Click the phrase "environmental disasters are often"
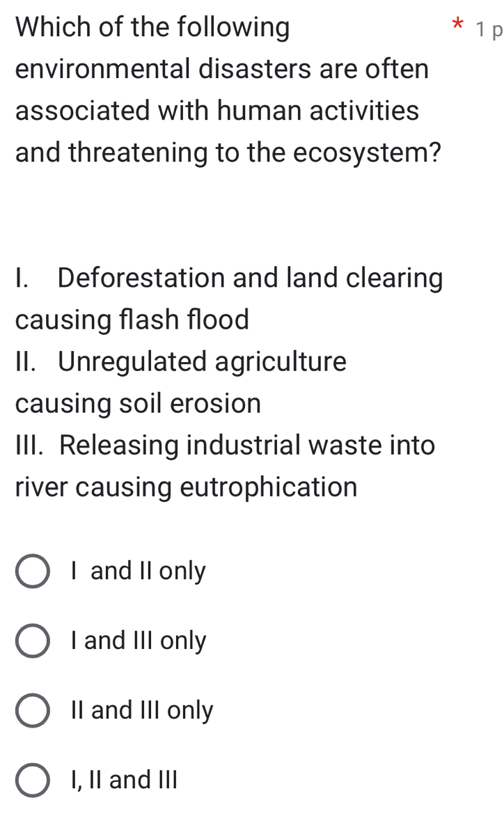This screenshot has width=504, height=823. [x=221, y=70]
